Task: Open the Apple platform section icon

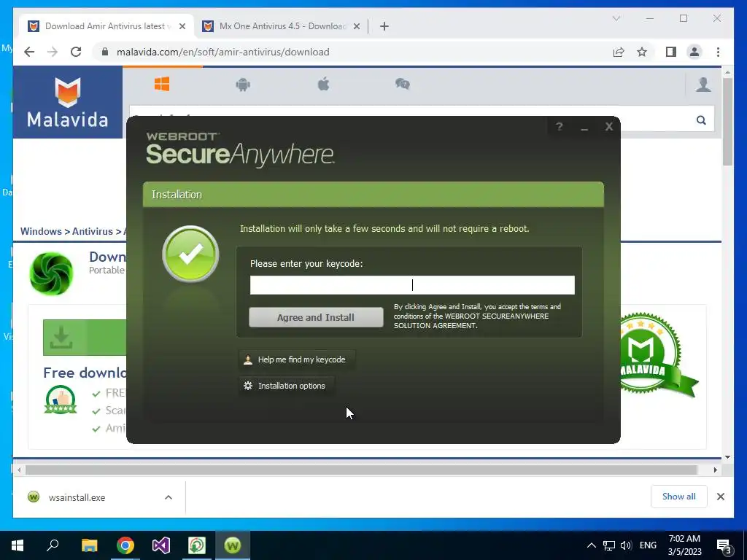Action: (x=323, y=85)
